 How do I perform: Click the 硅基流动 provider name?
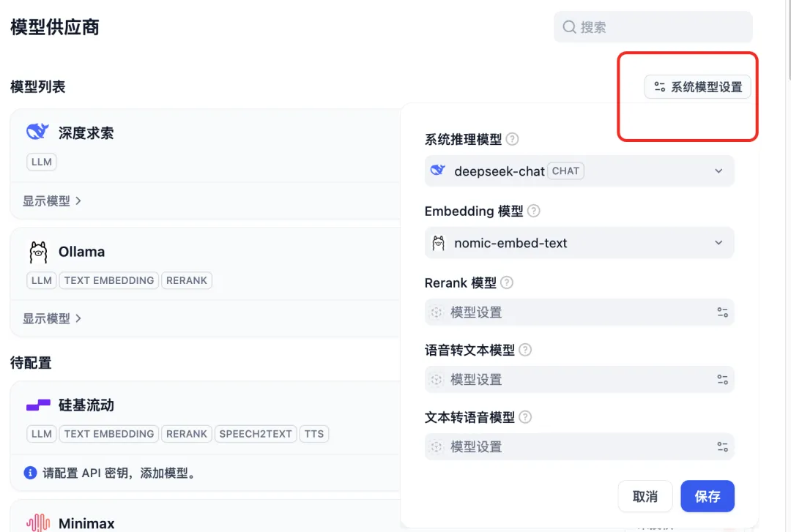[x=86, y=405]
